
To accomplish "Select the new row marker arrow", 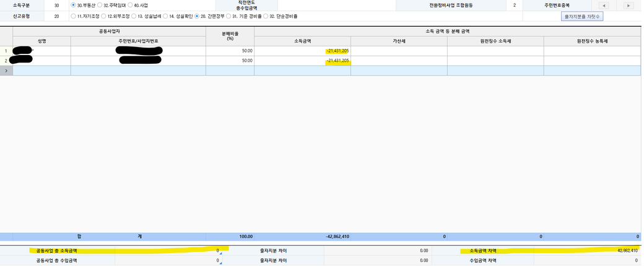I will [x=6, y=71].
